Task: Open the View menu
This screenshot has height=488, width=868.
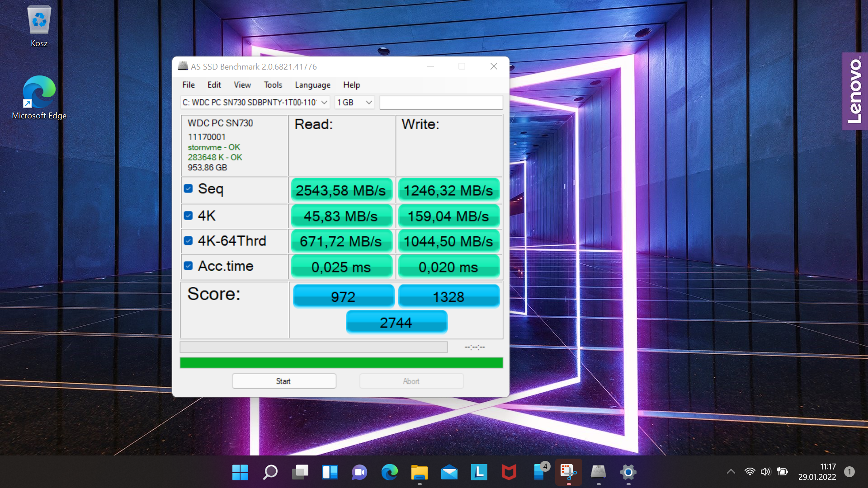Action: click(x=242, y=85)
